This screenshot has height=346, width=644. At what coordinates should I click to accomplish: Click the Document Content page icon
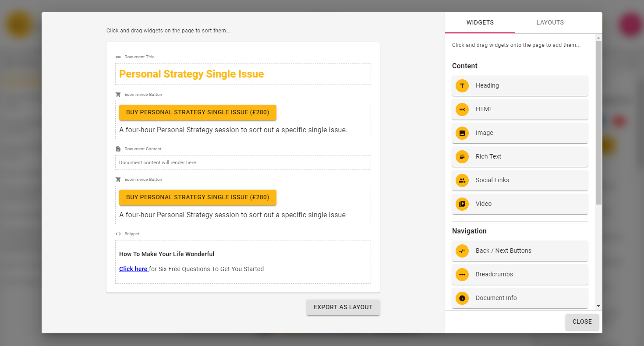coord(118,149)
